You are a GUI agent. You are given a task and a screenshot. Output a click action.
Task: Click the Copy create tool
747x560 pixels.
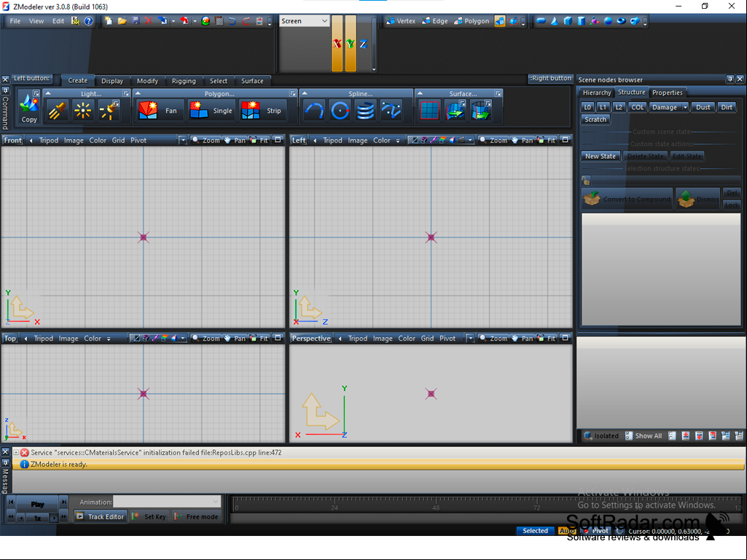(x=29, y=107)
